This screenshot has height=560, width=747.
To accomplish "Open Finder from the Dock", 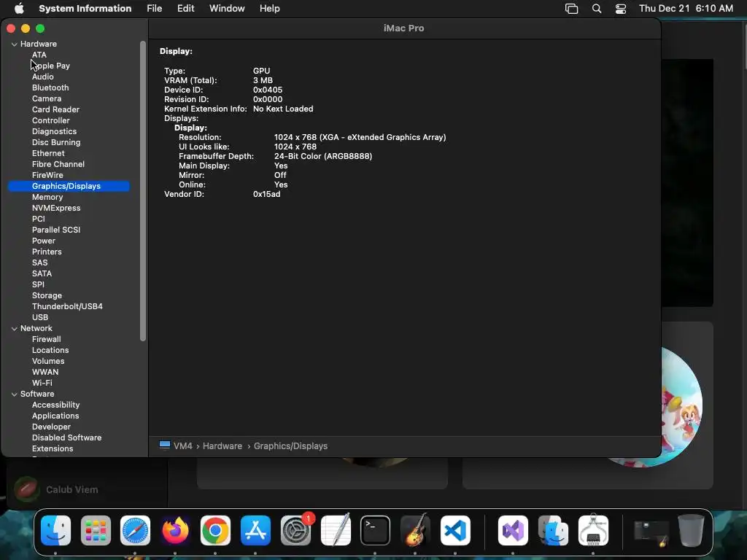I will pos(55,531).
